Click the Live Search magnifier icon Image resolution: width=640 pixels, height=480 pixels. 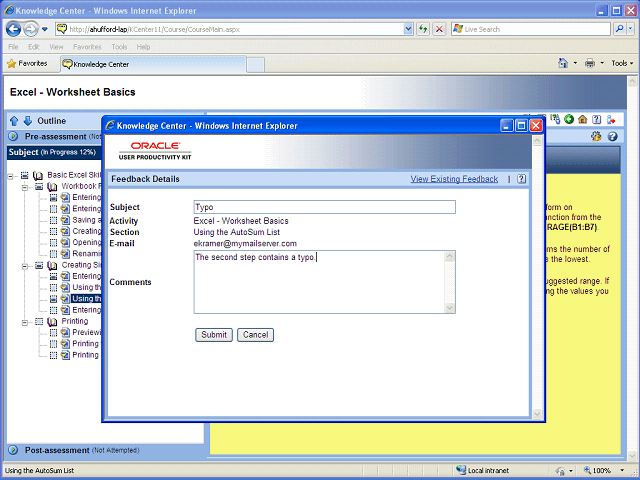click(619, 29)
